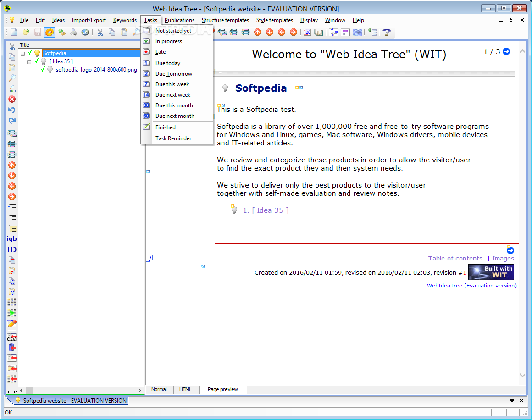Select 'Due next month' menu entry
The width and height of the screenshot is (532, 420).
click(x=177, y=116)
